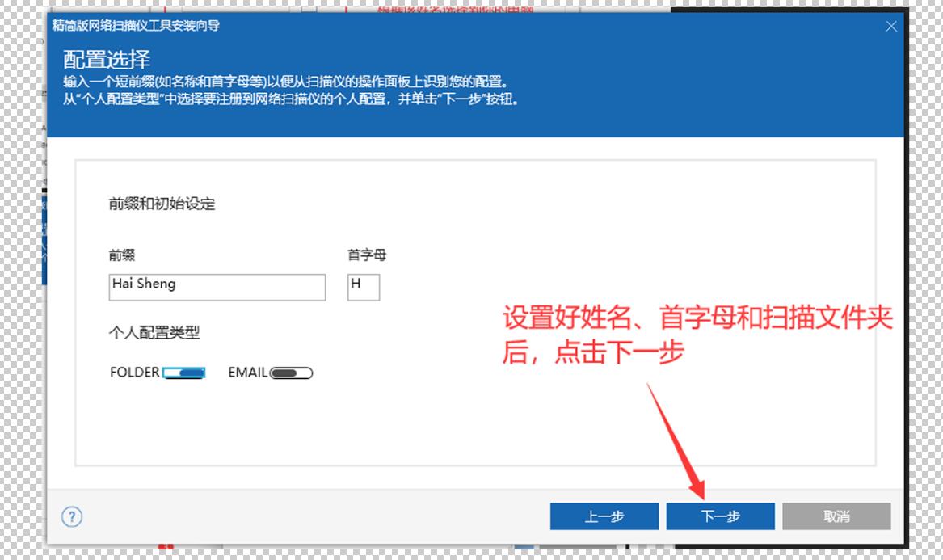Click the help question mark icon

(72, 516)
